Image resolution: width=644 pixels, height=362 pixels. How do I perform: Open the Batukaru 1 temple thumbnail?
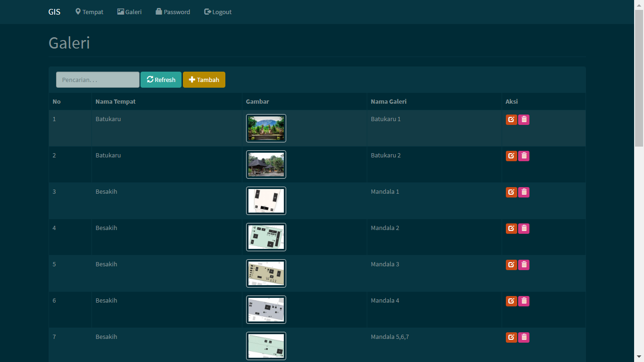point(266,128)
